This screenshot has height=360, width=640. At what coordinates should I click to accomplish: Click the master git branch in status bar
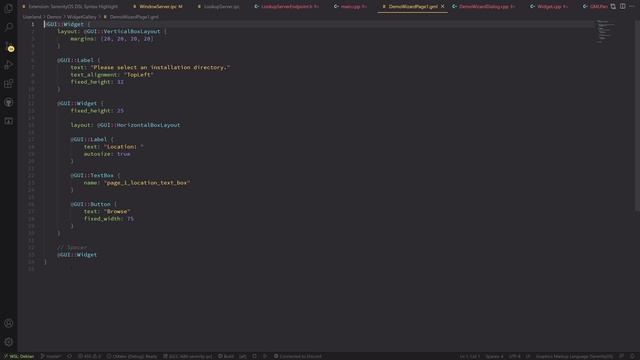point(51,356)
